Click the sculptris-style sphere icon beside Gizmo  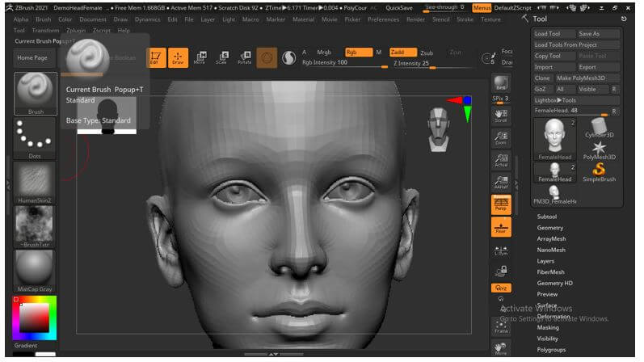(288, 58)
